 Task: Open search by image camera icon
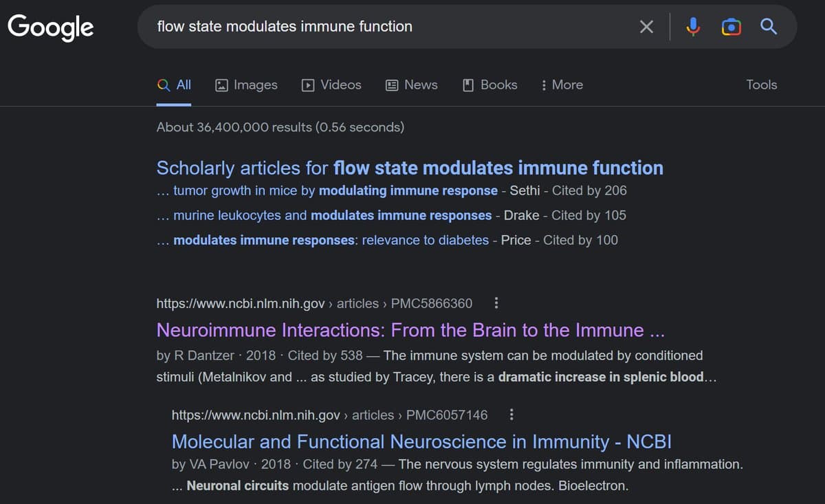click(731, 27)
